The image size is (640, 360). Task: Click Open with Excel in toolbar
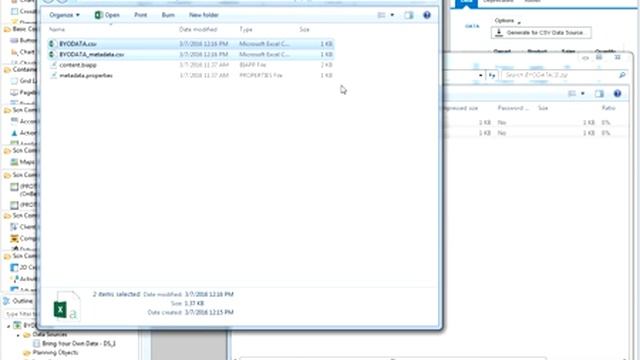click(107, 15)
